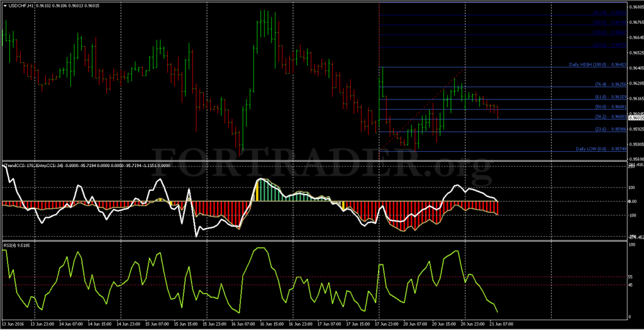
Task: Click the chart menu triangle beside USDCHF,H1
Action: pyautogui.click(x=4, y=6)
